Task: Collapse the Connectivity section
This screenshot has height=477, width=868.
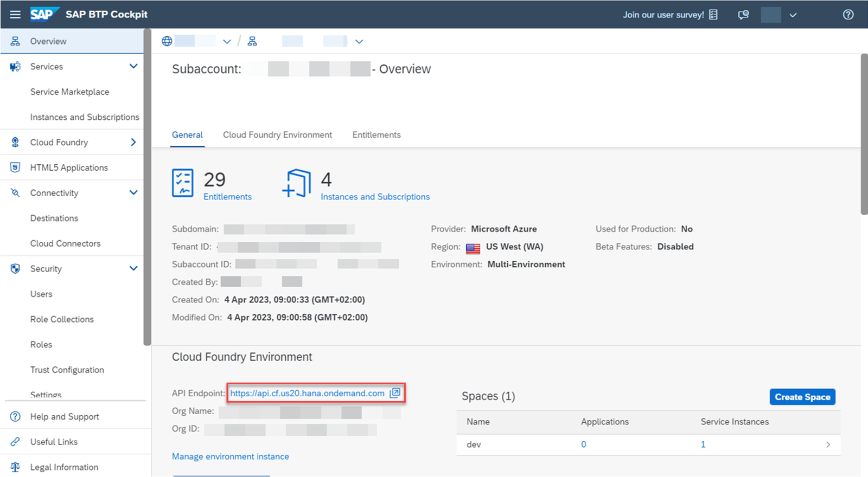Action: (x=133, y=192)
